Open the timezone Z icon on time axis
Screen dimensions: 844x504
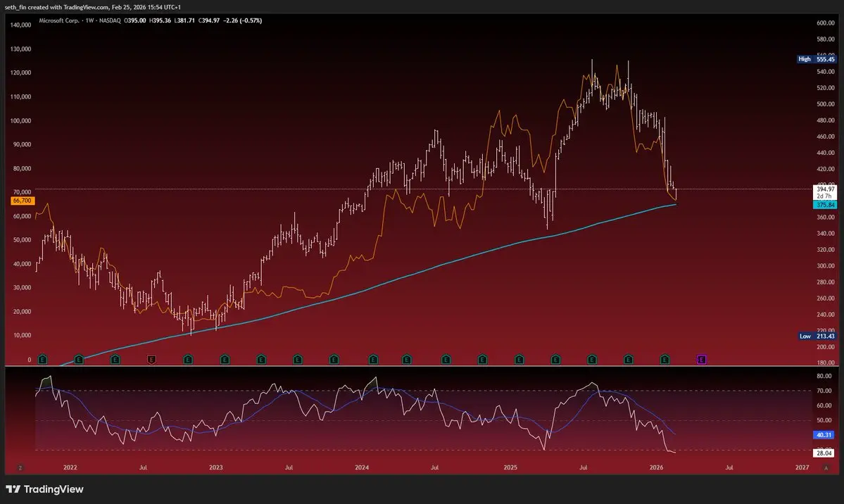point(20,467)
